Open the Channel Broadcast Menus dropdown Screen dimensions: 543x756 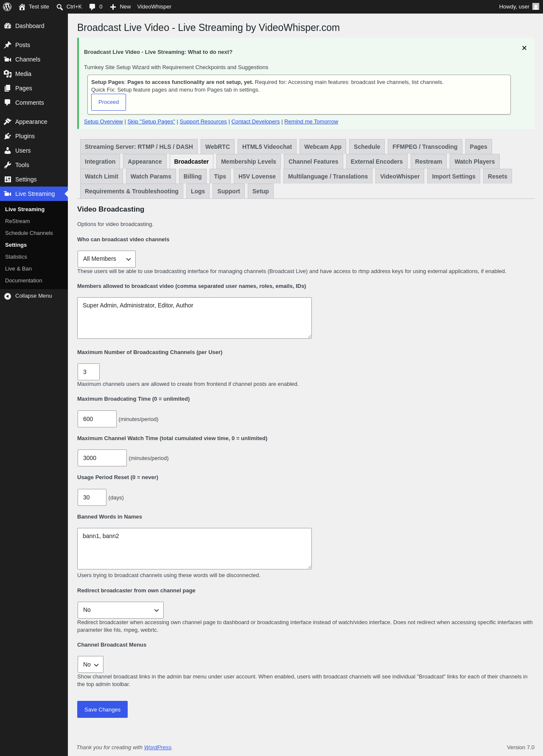click(90, 664)
